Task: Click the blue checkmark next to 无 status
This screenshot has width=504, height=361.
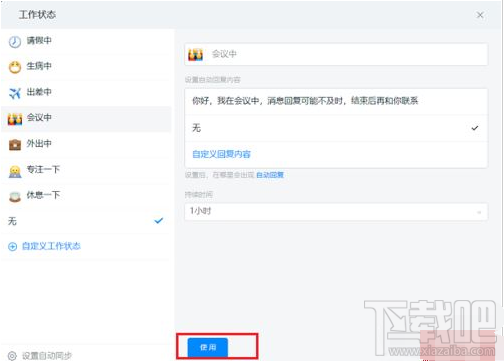Action: point(159,221)
